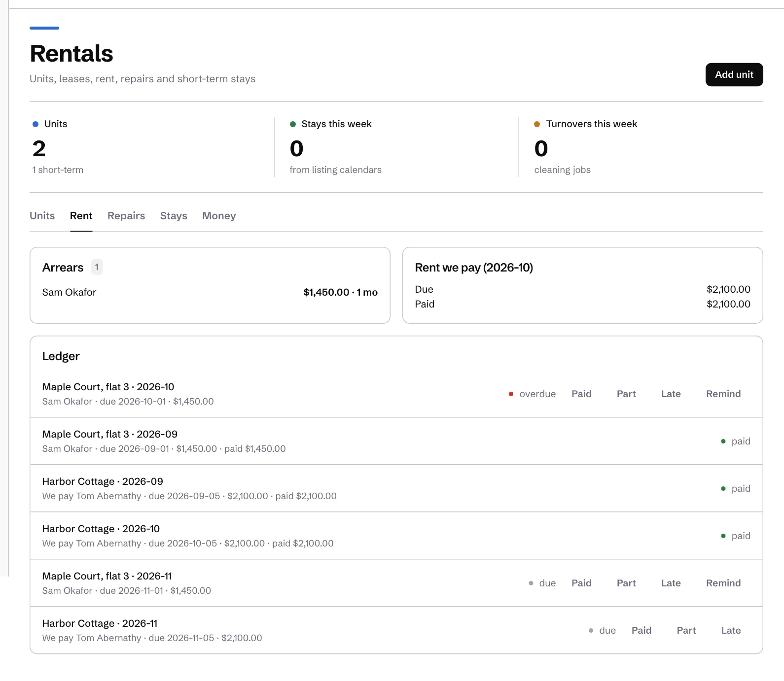Mark Maple Court 2026-11 rent as Paid
The width and height of the screenshot is (784, 681).
click(x=581, y=583)
